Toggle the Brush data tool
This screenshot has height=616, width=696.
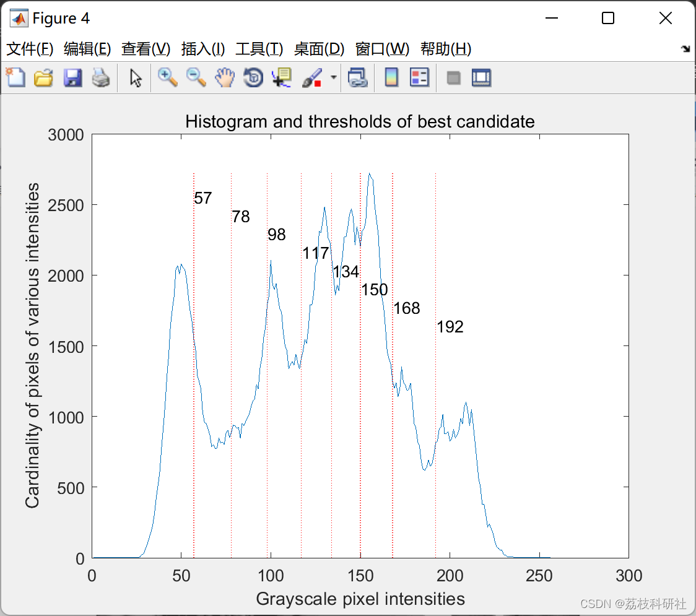[312, 77]
